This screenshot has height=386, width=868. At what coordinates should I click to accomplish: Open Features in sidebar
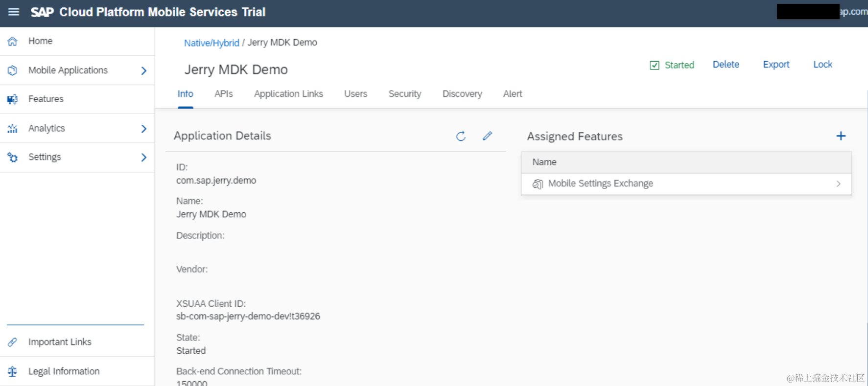pyautogui.click(x=77, y=99)
